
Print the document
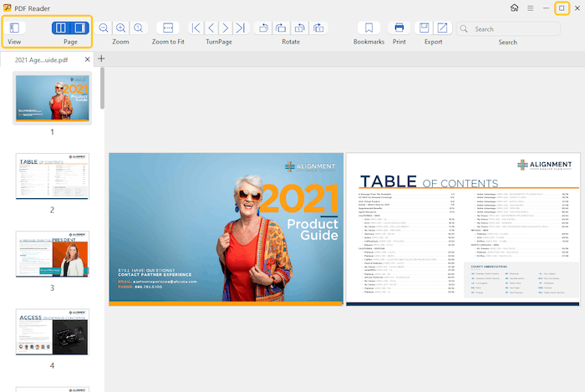point(399,28)
